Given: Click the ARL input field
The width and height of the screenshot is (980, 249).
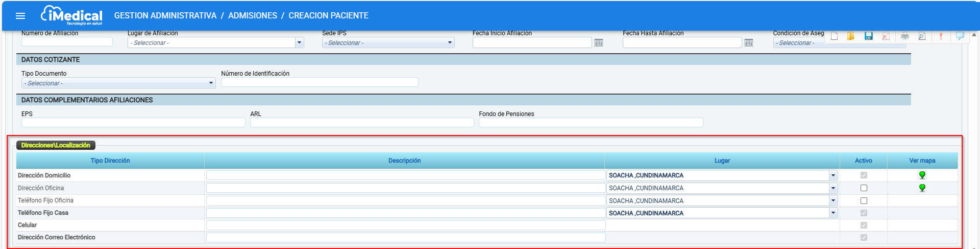Looking at the screenshot, I should (x=362, y=123).
